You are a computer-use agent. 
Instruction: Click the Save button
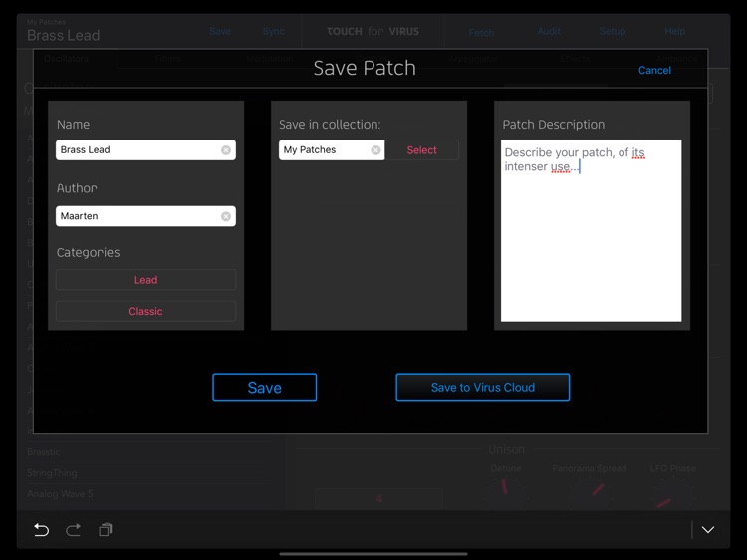[264, 387]
